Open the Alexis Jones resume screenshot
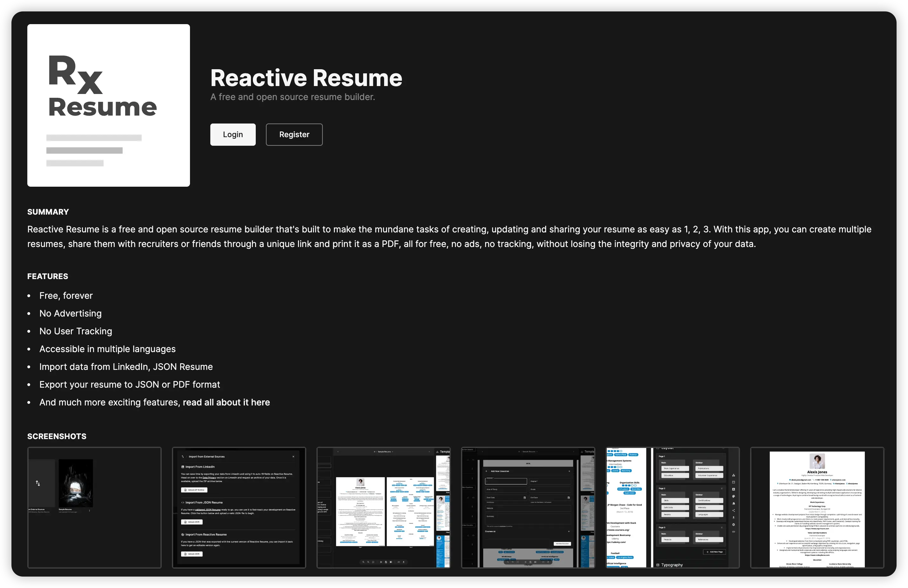908x588 pixels. click(817, 507)
